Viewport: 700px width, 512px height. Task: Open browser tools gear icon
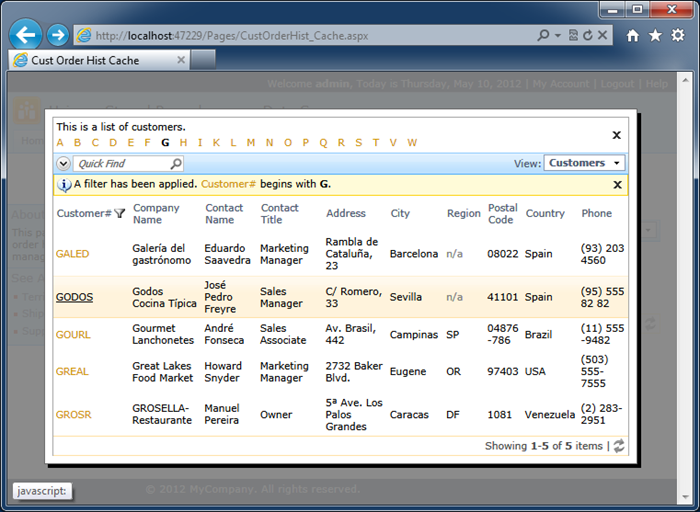tap(678, 35)
